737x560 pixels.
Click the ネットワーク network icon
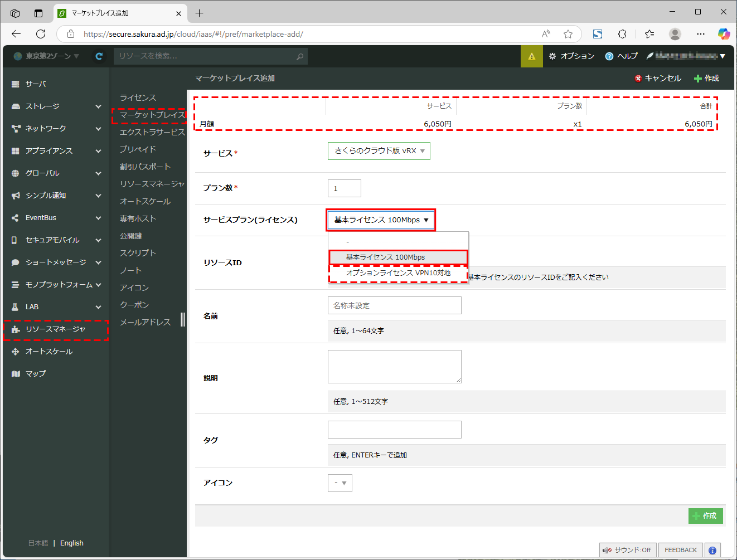[x=16, y=129]
